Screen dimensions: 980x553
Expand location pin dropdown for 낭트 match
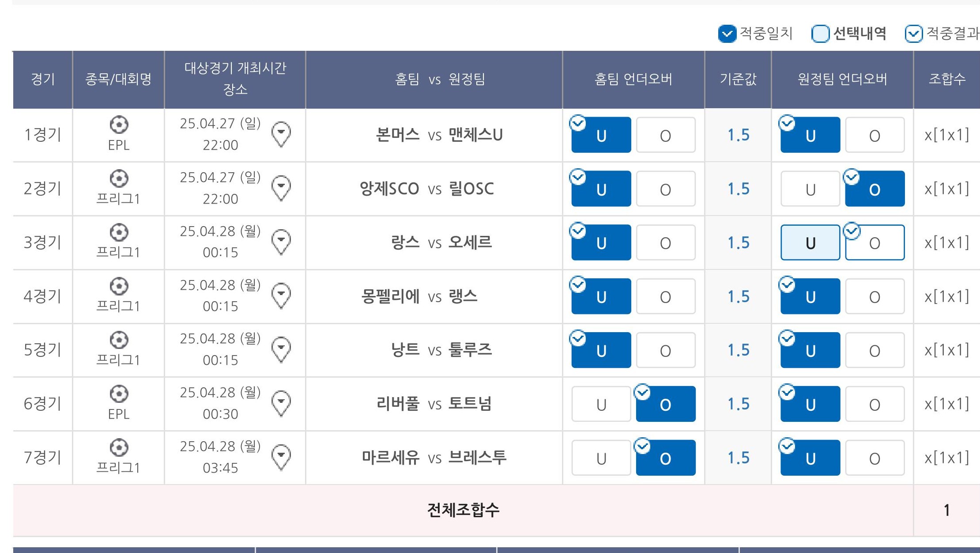click(281, 349)
